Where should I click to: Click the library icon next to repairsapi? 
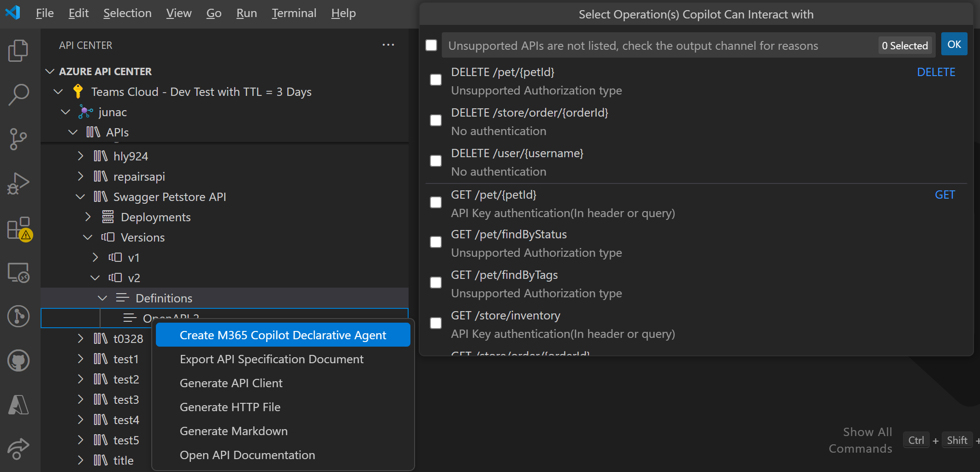click(101, 176)
